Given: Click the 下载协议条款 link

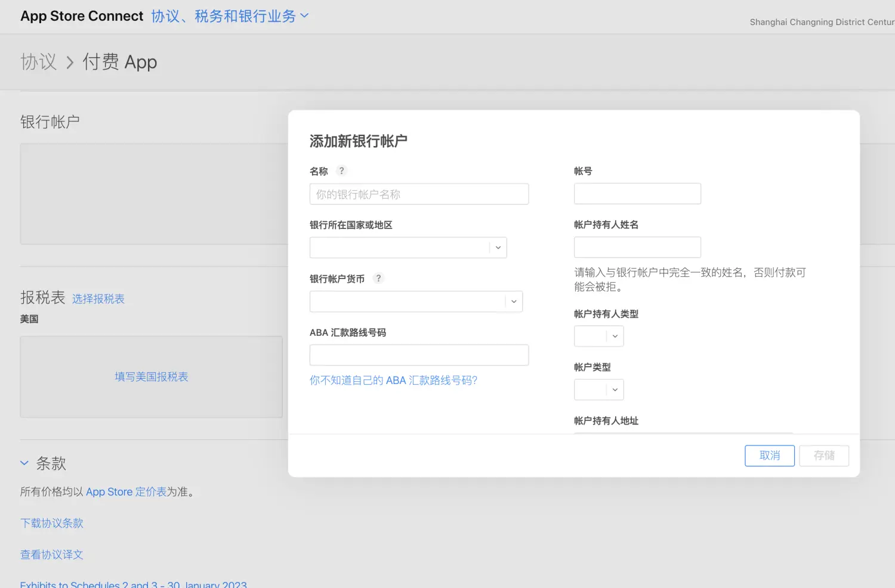Looking at the screenshot, I should 52,523.
